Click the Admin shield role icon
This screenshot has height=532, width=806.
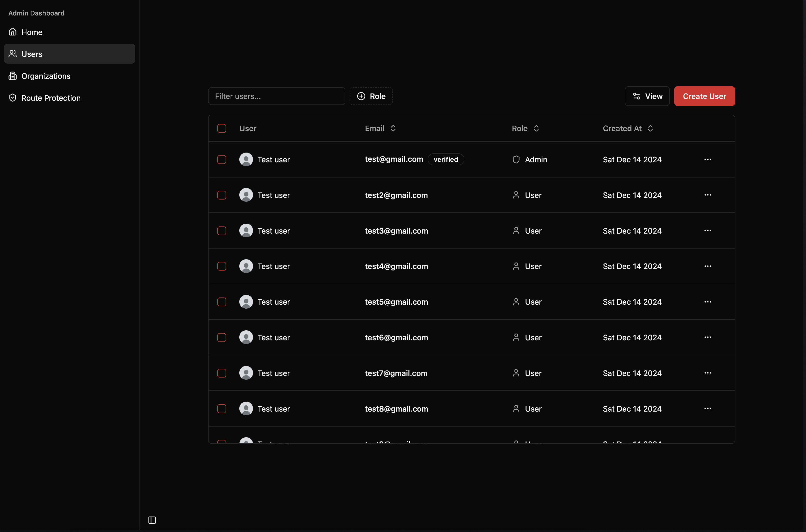click(x=516, y=160)
